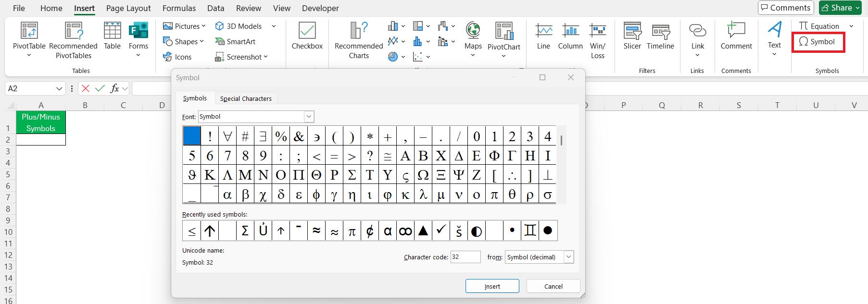868x304 pixels.
Task: Switch to the Page Layout tab
Action: 128,8
